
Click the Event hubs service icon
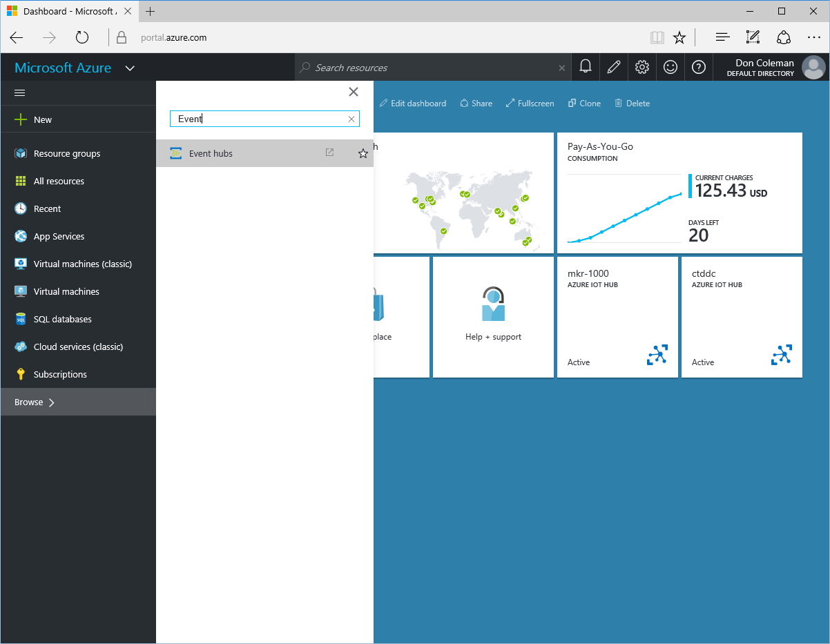[x=176, y=153]
